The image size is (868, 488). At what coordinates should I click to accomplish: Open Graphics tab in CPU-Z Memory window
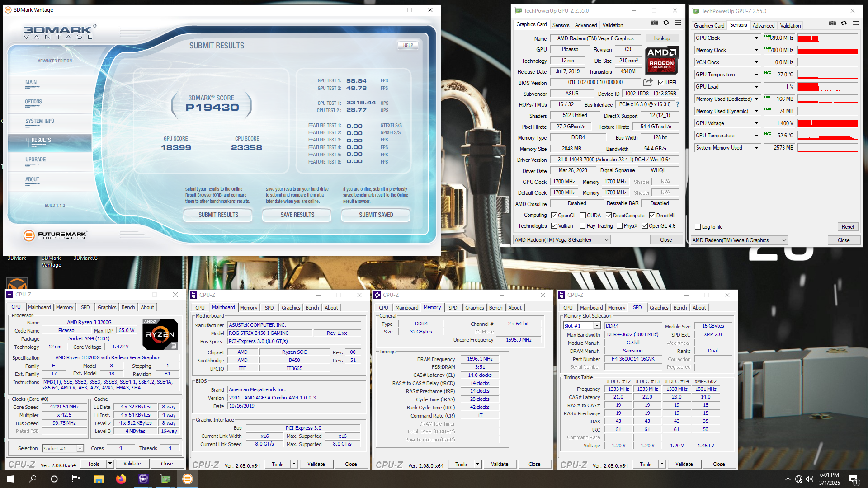(x=474, y=308)
